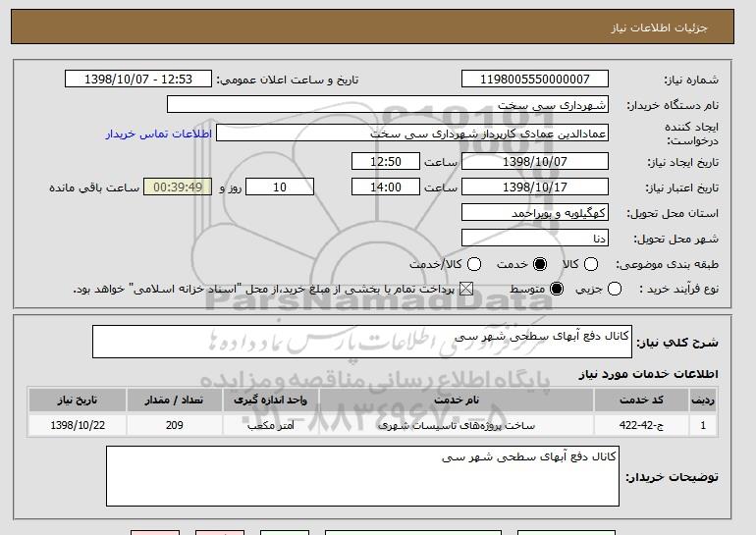Click the public announcement date field 1398/10/07 - 12:53
This screenshot has width=756, height=535.
pyautogui.click(x=138, y=80)
